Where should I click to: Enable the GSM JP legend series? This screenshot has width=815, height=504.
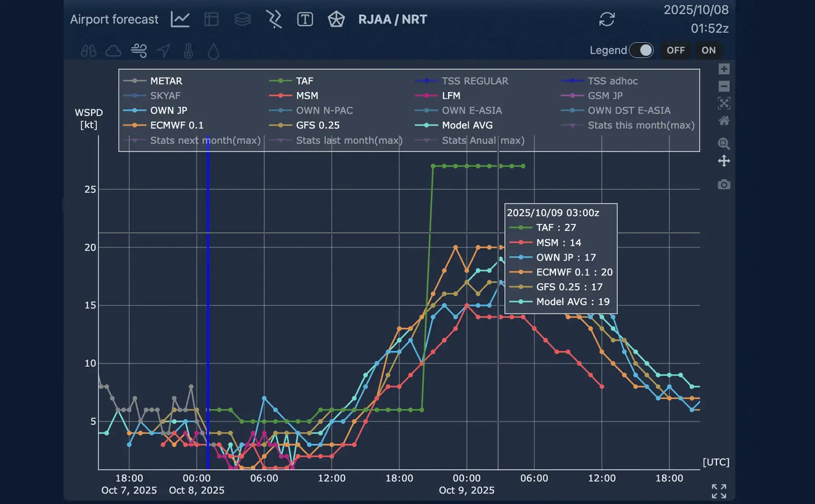604,95
